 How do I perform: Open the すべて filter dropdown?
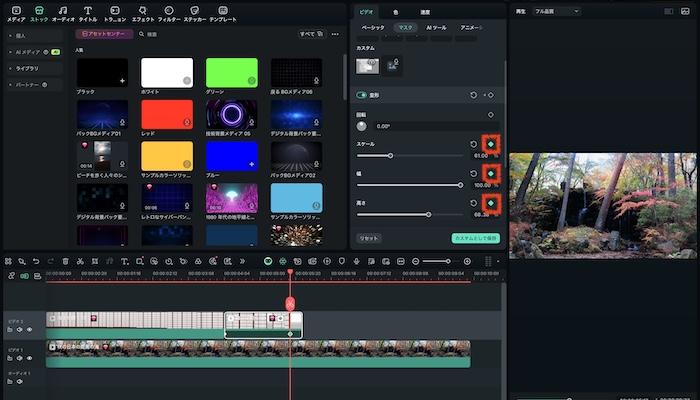coord(310,34)
